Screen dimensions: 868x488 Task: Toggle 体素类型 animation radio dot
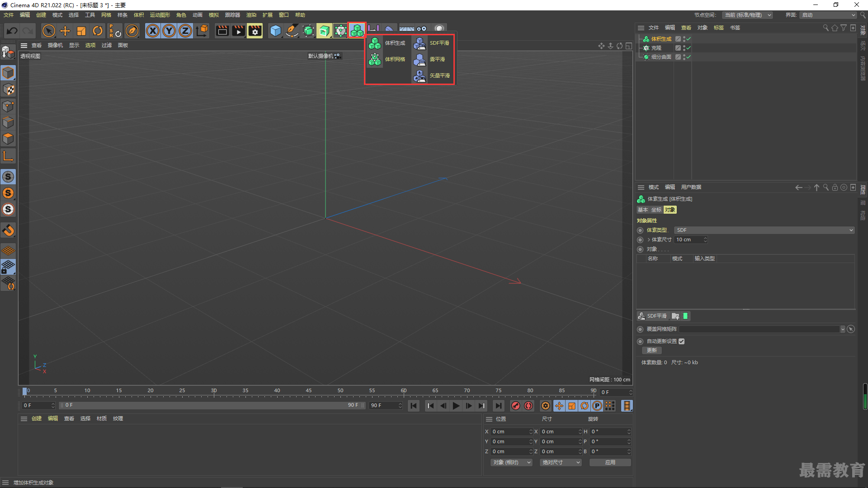coord(640,230)
